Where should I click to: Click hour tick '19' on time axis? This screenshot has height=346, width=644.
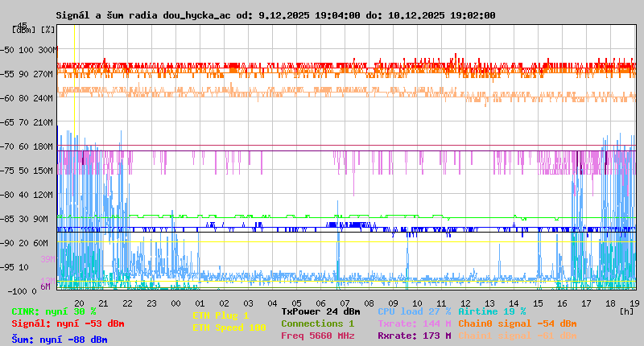coord(635,303)
